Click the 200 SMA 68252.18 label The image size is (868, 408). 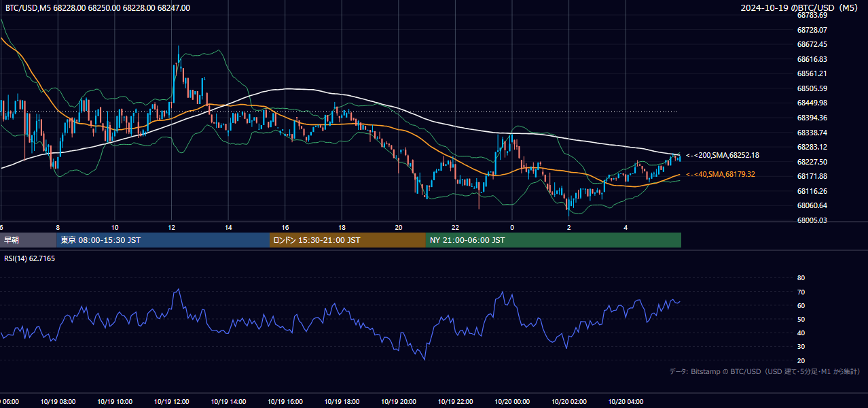point(723,156)
